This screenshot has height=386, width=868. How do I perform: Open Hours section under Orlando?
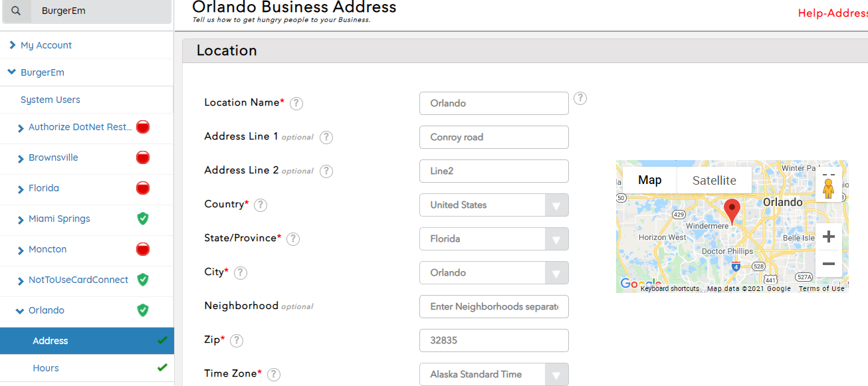[x=46, y=368]
